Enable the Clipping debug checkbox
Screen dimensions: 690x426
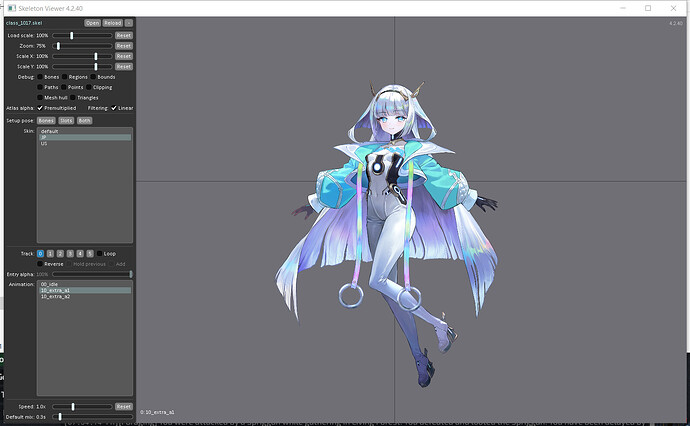(x=89, y=87)
